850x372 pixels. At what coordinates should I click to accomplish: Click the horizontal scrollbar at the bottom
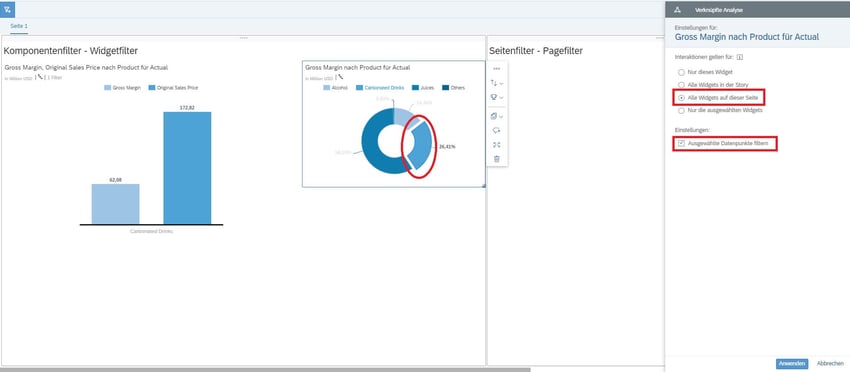click(x=265, y=370)
